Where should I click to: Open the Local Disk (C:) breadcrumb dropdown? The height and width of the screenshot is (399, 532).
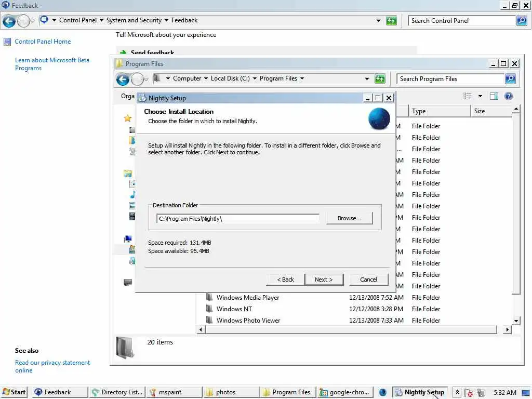click(x=255, y=78)
